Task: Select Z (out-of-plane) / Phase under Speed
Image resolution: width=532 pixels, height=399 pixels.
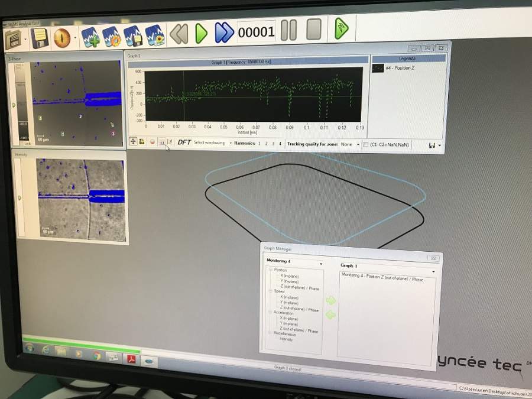Action: point(299,309)
